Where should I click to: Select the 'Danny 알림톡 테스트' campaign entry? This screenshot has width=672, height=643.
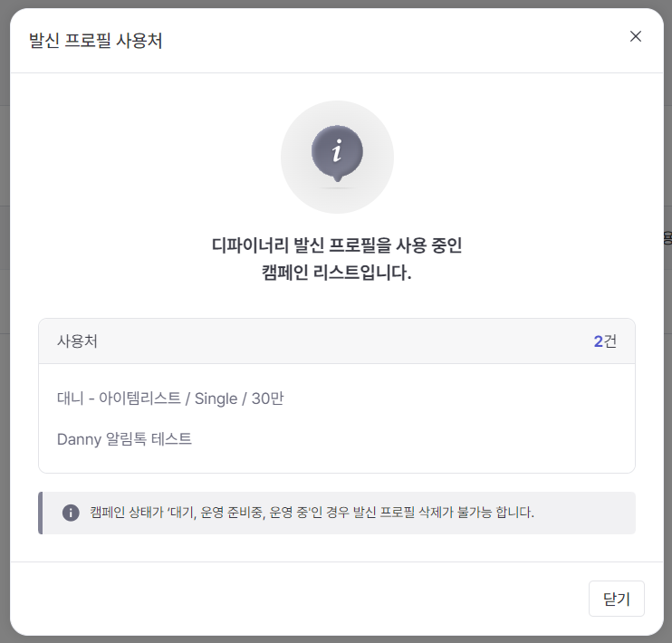click(x=124, y=439)
